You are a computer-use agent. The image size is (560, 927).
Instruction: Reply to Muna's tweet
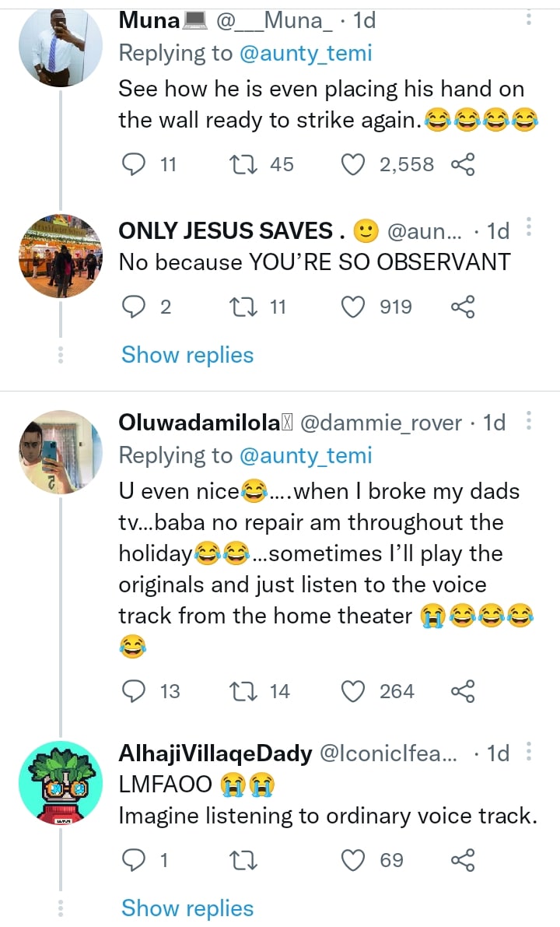pyautogui.click(x=135, y=164)
